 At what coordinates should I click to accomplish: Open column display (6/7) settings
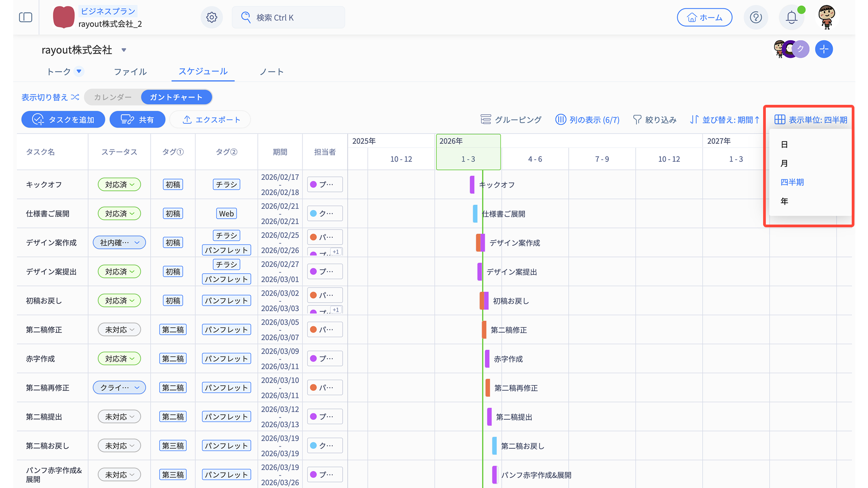pyautogui.click(x=587, y=120)
